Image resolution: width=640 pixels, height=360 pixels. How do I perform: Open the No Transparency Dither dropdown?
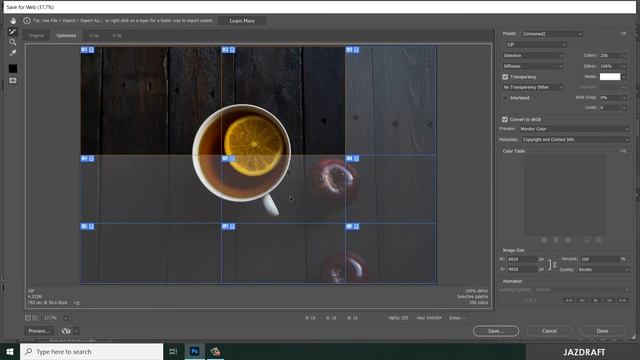(533, 87)
